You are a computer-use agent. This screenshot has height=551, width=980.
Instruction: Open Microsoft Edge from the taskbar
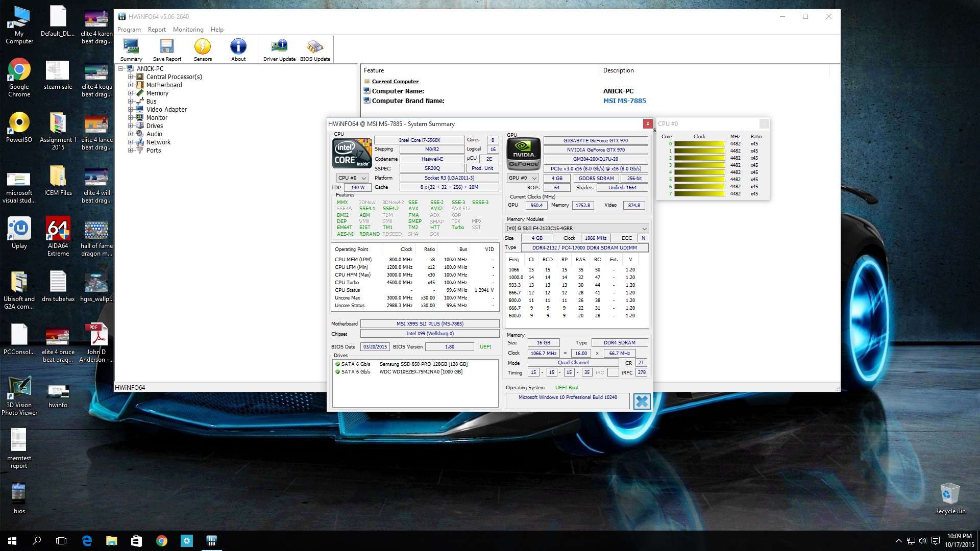pos(87,541)
